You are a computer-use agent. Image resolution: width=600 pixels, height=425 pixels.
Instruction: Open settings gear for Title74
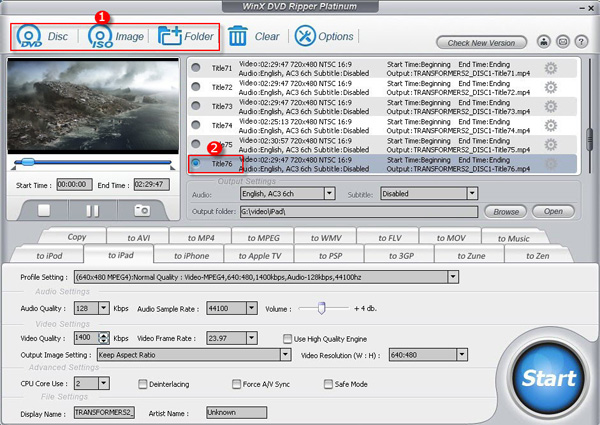551,125
